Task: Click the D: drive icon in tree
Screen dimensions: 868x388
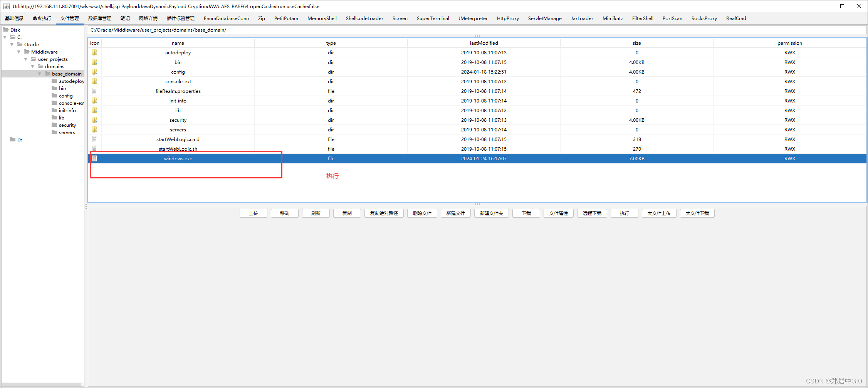Action: coord(13,139)
